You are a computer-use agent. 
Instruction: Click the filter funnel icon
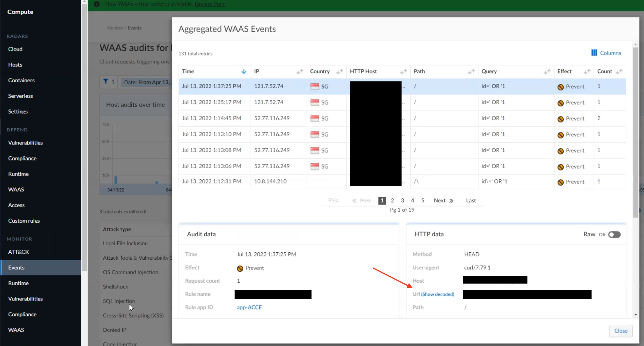[x=106, y=82]
